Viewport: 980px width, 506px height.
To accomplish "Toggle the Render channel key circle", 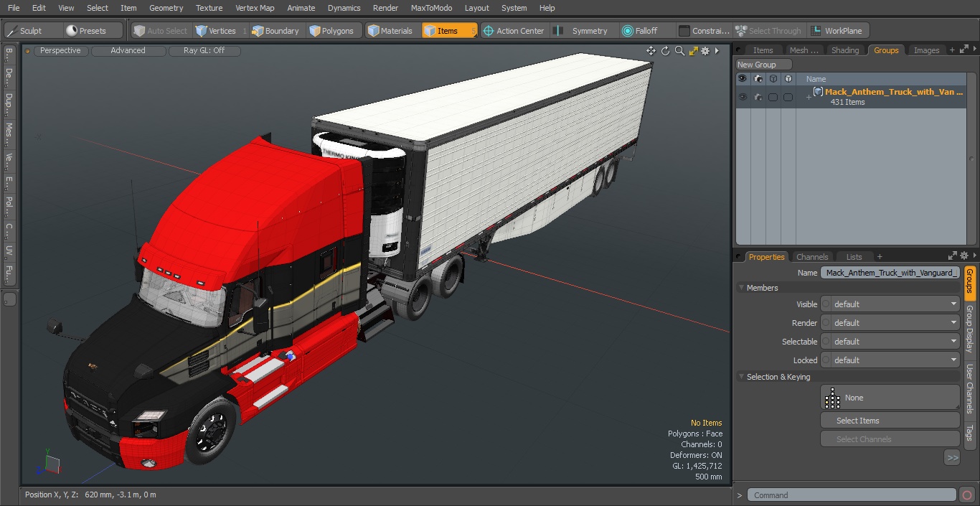I will point(826,323).
